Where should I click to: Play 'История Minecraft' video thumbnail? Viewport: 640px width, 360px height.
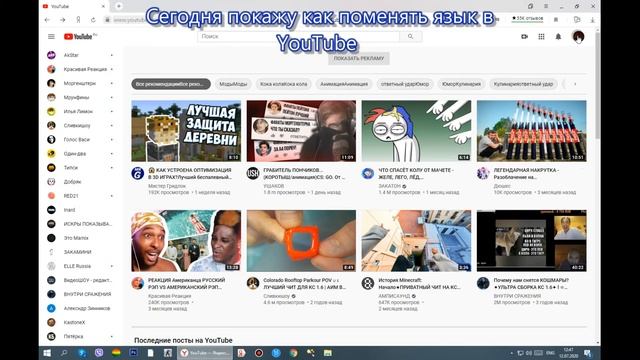[x=416, y=241]
